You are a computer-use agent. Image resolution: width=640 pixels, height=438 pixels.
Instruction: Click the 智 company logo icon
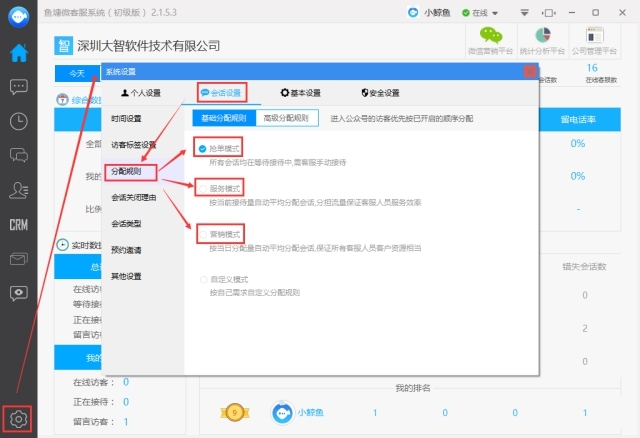(x=63, y=45)
